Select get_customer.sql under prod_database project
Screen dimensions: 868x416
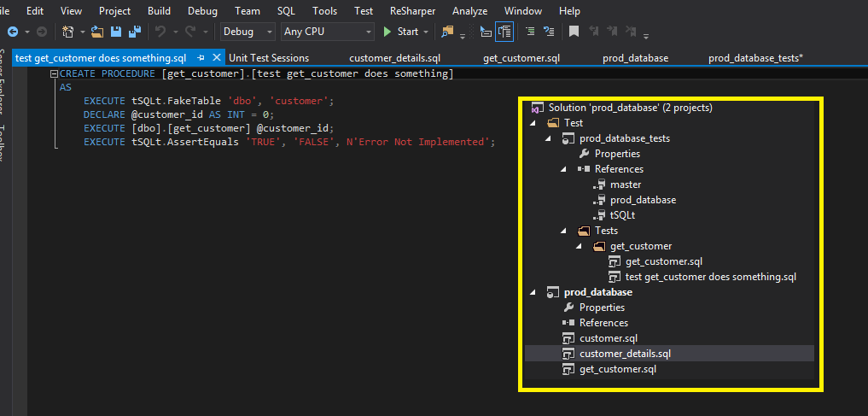tap(617, 369)
